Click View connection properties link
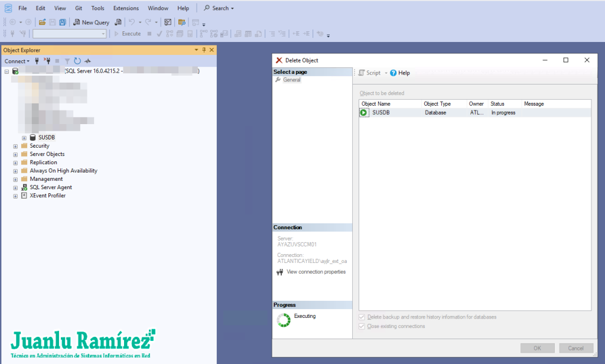This screenshot has height=364, width=605. click(x=315, y=272)
